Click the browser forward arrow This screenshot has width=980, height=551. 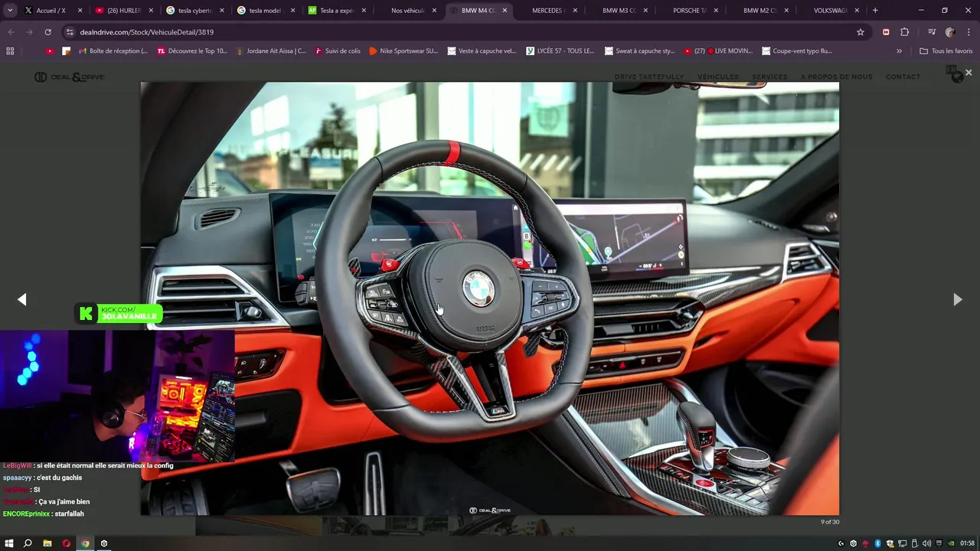(29, 32)
